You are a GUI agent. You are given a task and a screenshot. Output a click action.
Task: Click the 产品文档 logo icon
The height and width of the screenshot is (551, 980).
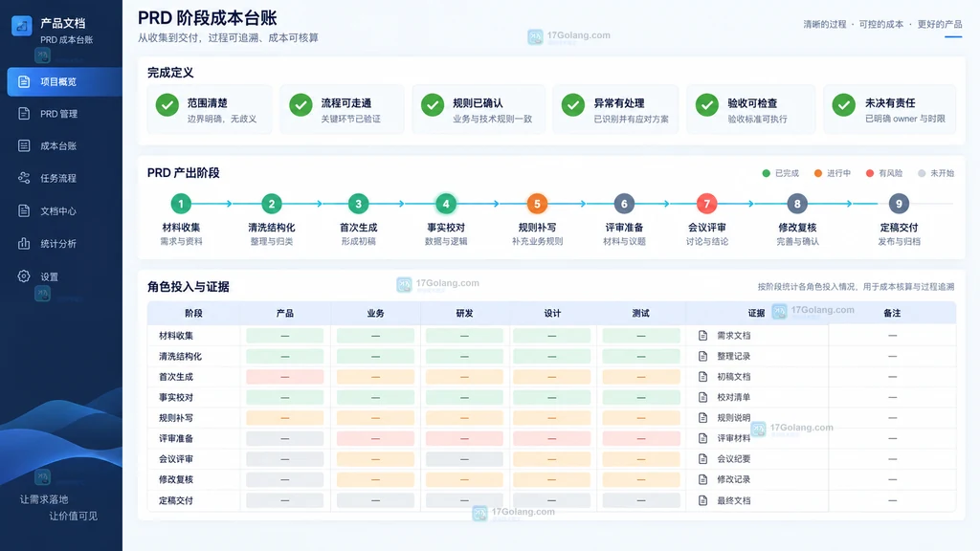pos(22,26)
